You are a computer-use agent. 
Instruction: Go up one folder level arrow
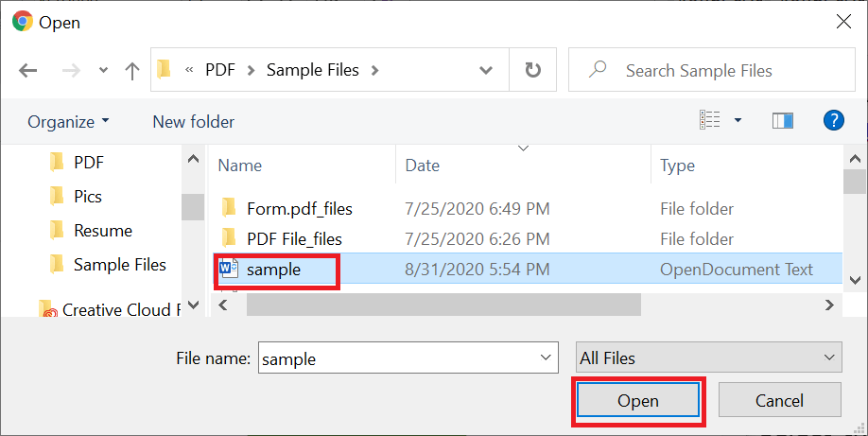131,70
